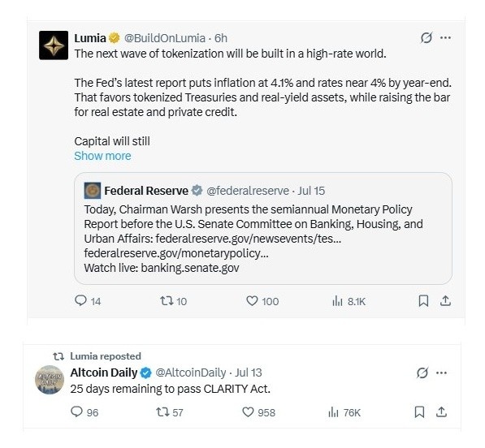Image resolution: width=485 pixels, height=448 pixels.
Task: Open Grok icon on Altcoin Daily post
Action: point(422,373)
